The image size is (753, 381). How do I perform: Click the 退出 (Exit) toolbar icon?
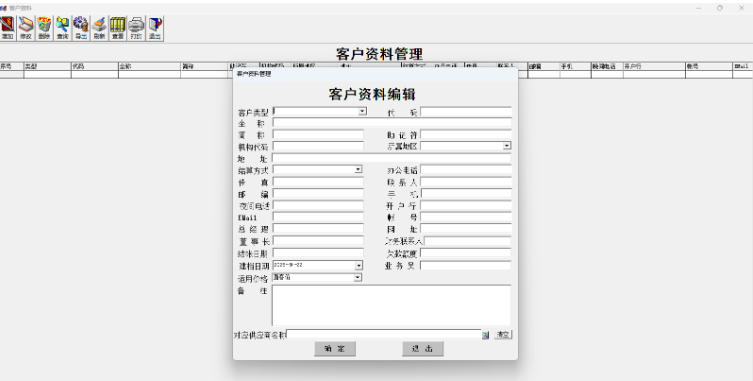(x=155, y=28)
